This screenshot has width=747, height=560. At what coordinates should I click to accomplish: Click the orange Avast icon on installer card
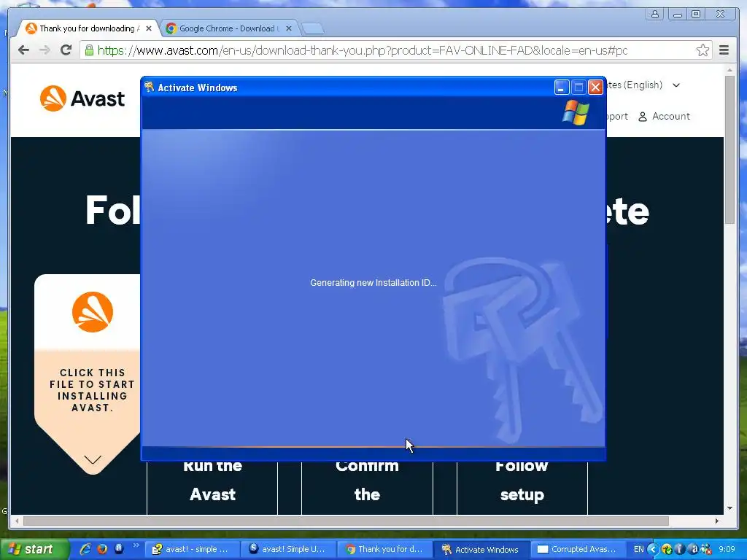coord(93,312)
